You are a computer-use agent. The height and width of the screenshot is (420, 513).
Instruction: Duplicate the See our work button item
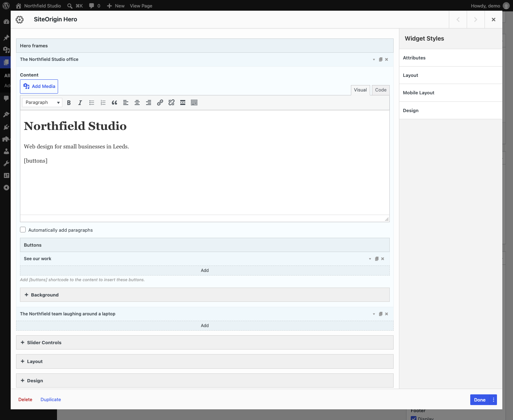coord(377,259)
